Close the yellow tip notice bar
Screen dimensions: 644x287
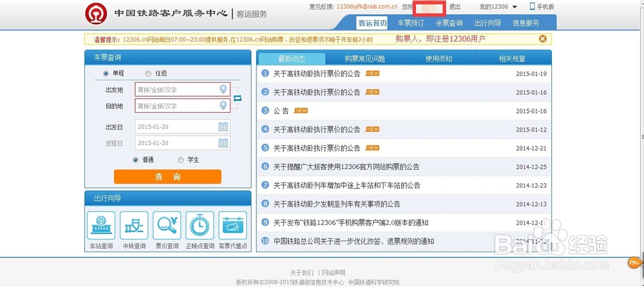(542, 39)
